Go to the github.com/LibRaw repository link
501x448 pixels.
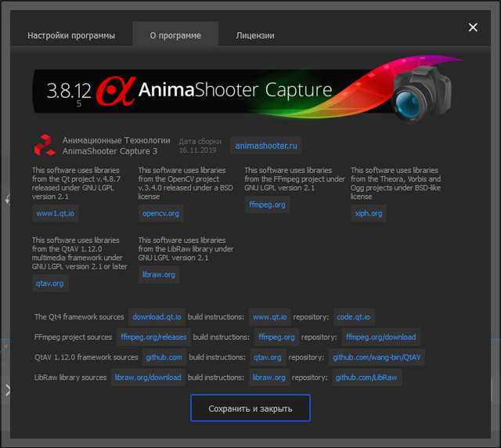coord(366,378)
